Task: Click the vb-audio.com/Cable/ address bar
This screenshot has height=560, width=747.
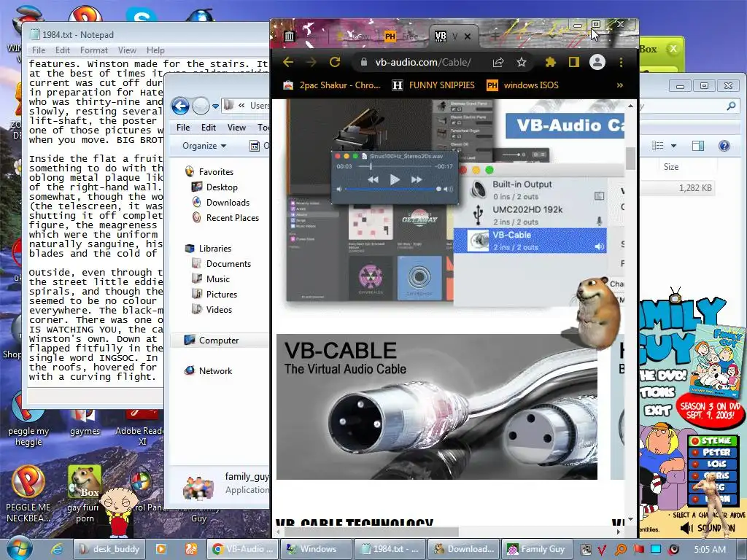Action: (422, 62)
